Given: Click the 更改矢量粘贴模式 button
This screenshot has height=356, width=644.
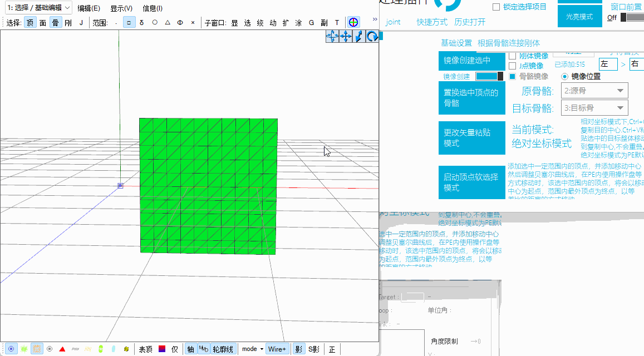Looking at the screenshot, I should click(471, 137).
